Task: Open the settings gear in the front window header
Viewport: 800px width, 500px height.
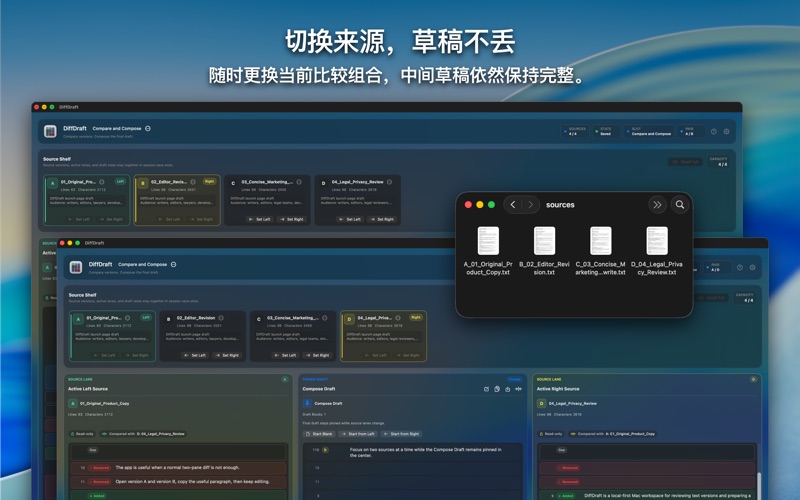Action: pyautogui.click(x=753, y=267)
